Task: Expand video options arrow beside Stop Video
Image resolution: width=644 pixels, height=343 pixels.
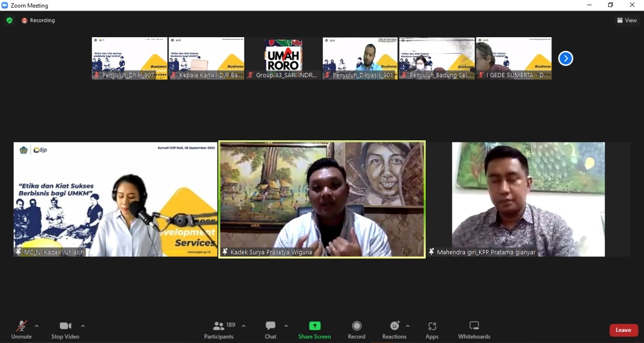Action: [x=83, y=326]
